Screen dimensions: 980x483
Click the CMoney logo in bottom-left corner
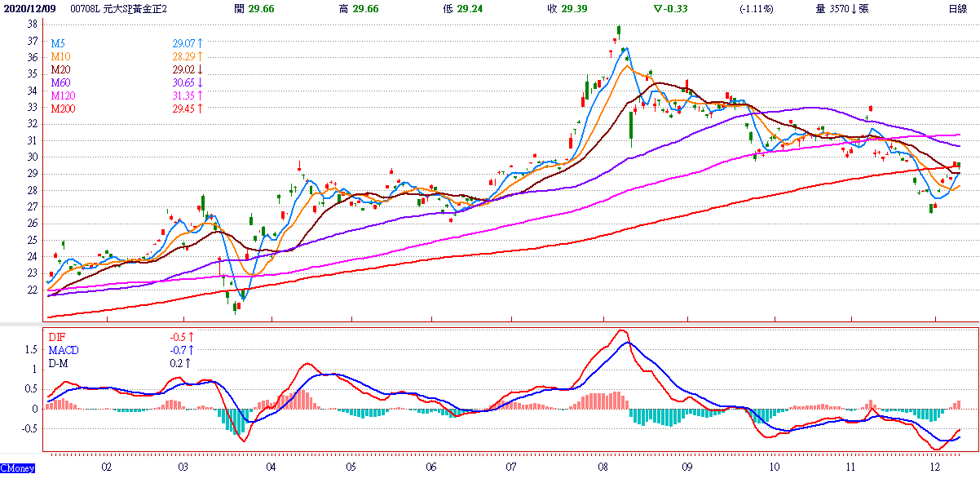pyautogui.click(x=16, y=468)
